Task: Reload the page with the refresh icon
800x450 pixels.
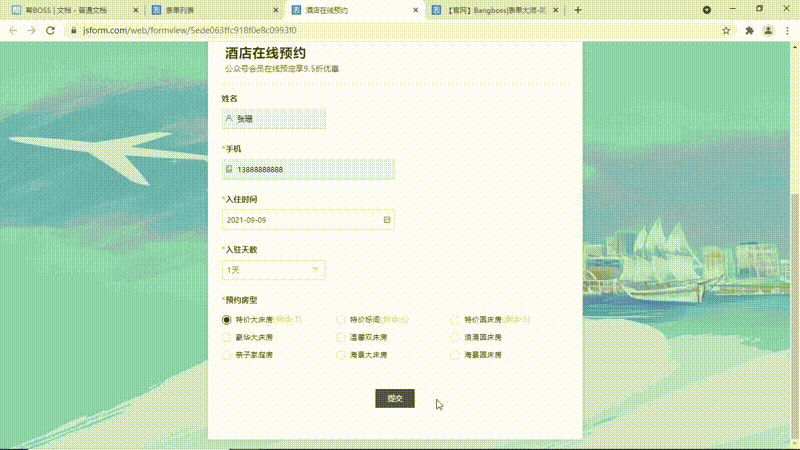Action: coord(50,31)
